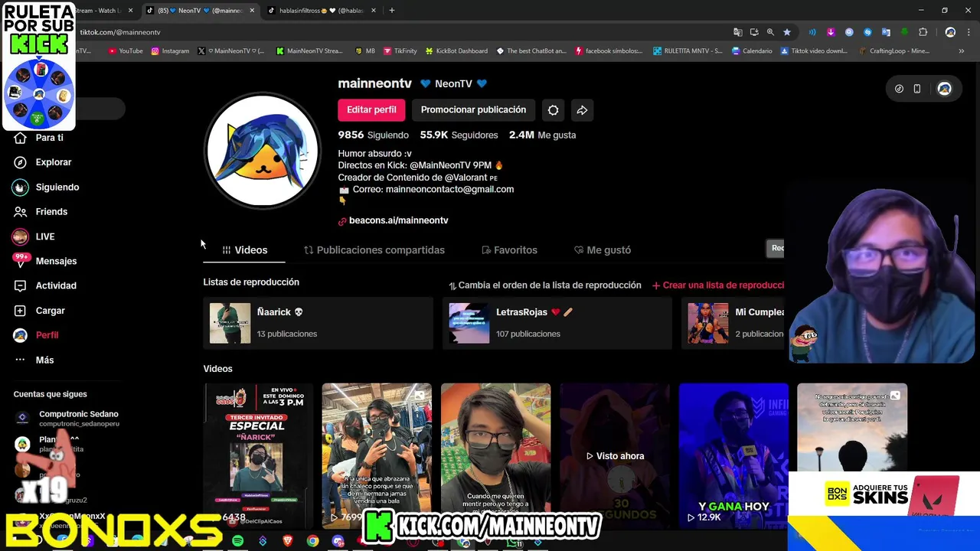Click the share profile arrow icon

(x=582, y=110)
